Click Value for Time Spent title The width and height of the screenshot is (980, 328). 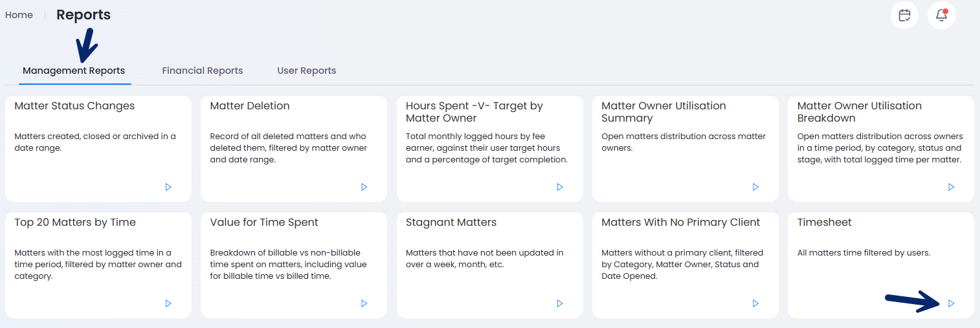click(264, 223)
